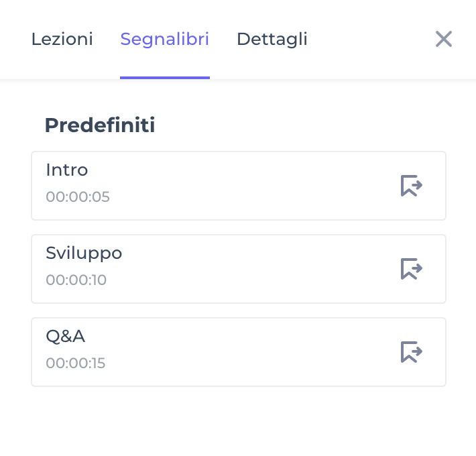The height and width of the screenshot is (456, 476).
Task: Click the Q&A bookmark title
Action: tap(66, 336)
